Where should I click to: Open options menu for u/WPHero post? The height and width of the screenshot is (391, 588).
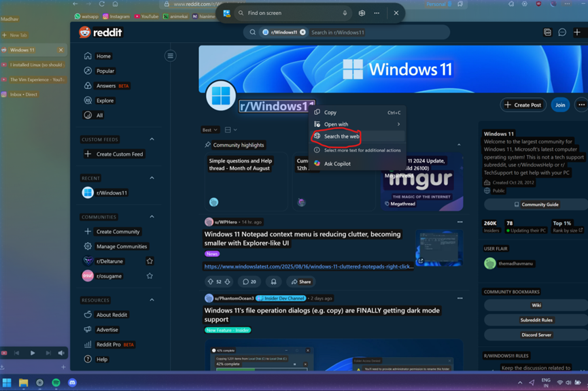tap(460, 222)
